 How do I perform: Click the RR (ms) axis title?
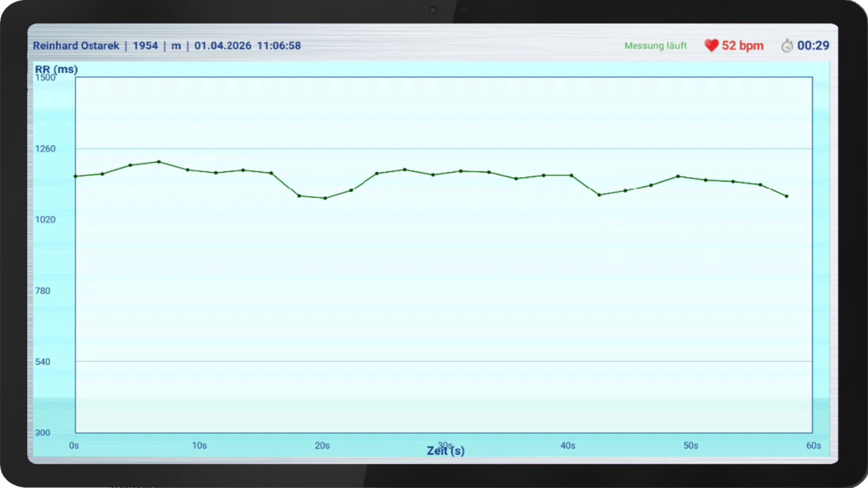coord(57,69)
